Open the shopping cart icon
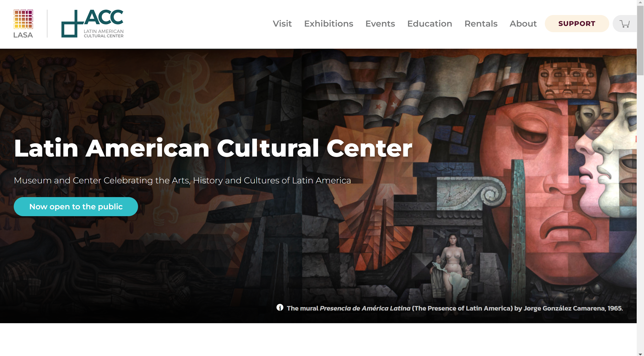The image size is (644, 356). [624, 24]
